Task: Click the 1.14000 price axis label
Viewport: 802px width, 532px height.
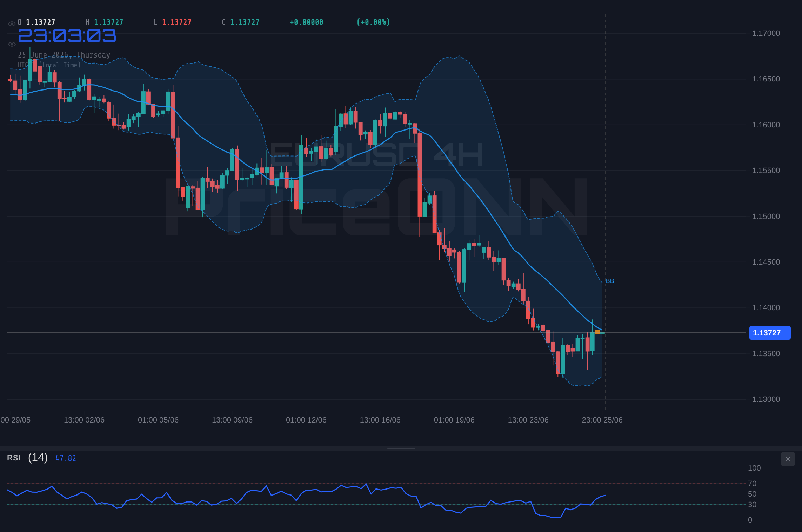Action: coord(766,308)
